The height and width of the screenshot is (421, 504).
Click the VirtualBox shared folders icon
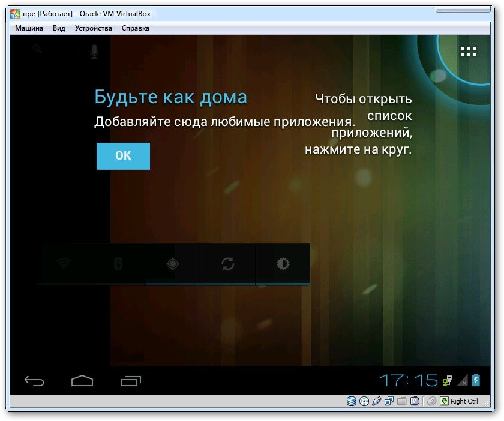[x=401, y=401]
